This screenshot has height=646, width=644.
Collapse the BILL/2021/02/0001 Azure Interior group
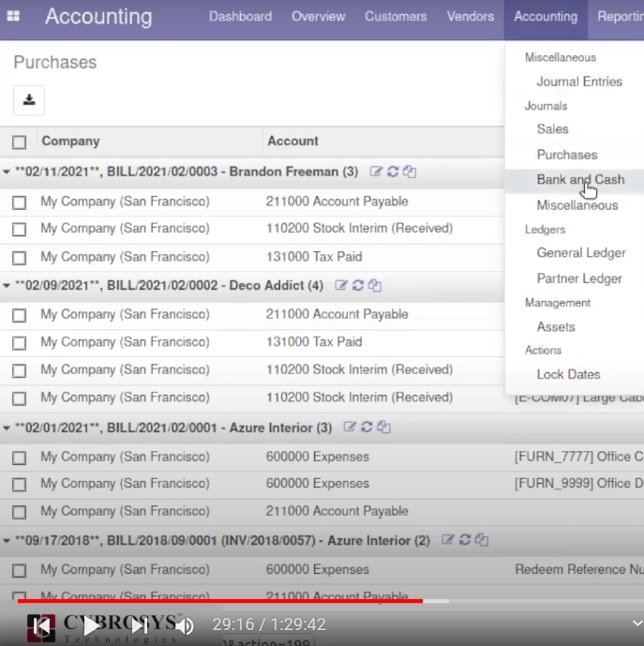click(x=7, y=428)
